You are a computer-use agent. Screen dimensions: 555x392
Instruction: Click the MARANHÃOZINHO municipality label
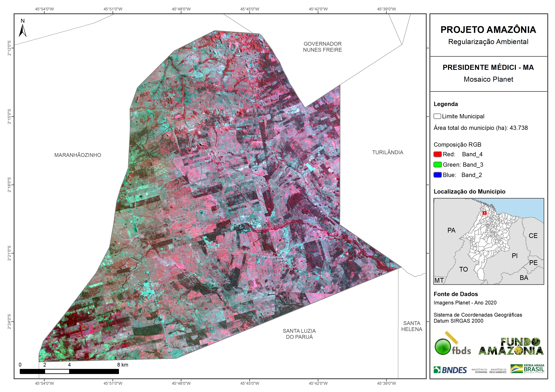click(x=78, y=155)
